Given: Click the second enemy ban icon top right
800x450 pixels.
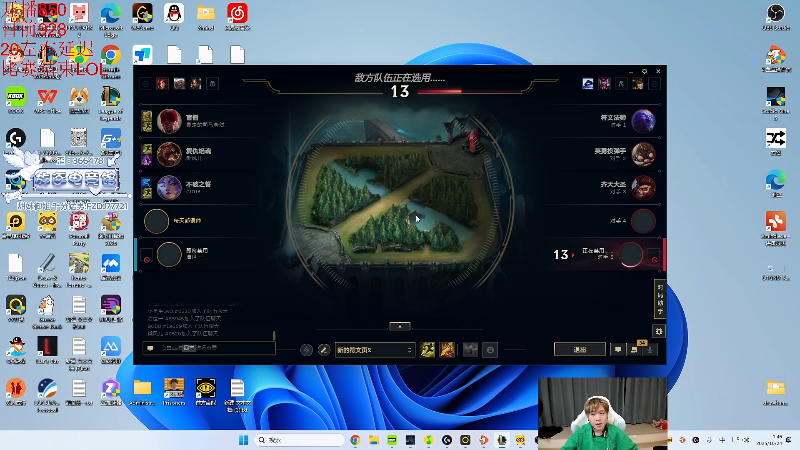Looking at the screenshot, I should [605, 84].
